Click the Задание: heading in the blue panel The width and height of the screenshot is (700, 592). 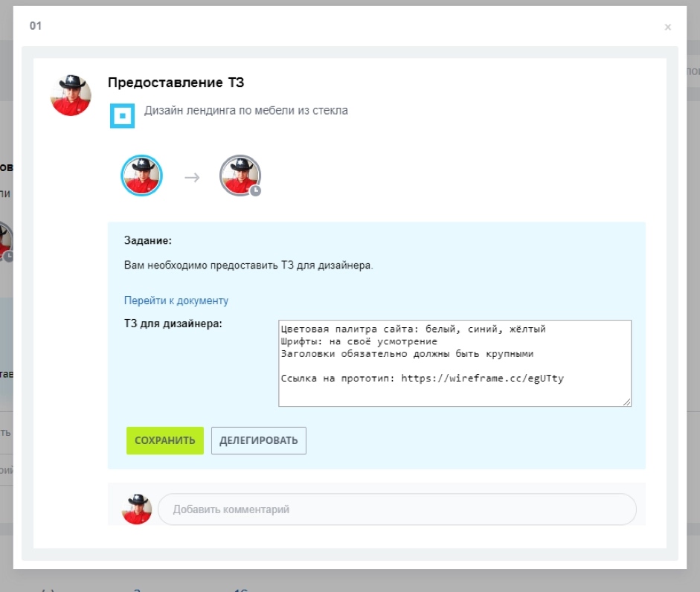(x=148, y=241)
